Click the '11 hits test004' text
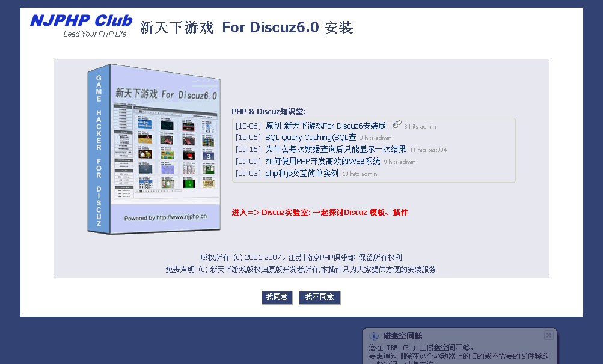The height and width of the screenshot is (364, 603). [429, 150]
